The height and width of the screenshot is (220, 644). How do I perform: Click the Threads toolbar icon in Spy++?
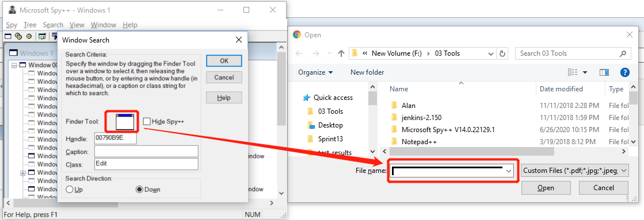(29, 36)
